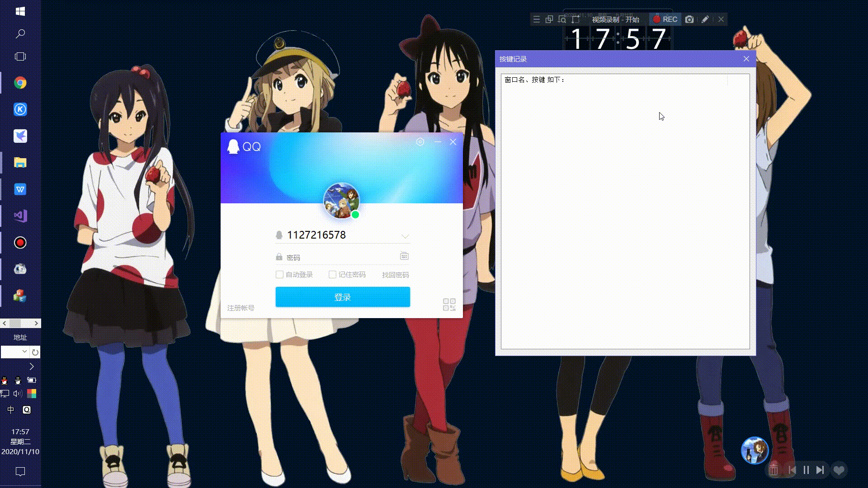The height and width of the screenshot is (488, 868).
Task: Open the bird icon app on the taskbar
Action: pyautogui.click(x=20, y=136)
